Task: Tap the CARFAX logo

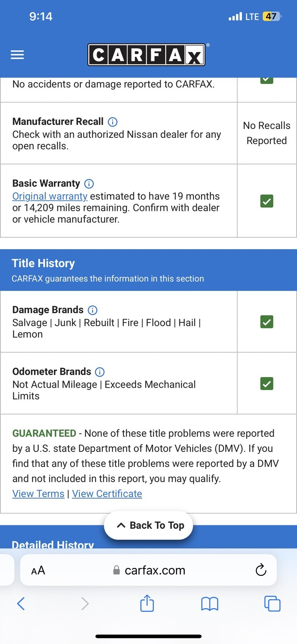Action: tap(146, 55)
